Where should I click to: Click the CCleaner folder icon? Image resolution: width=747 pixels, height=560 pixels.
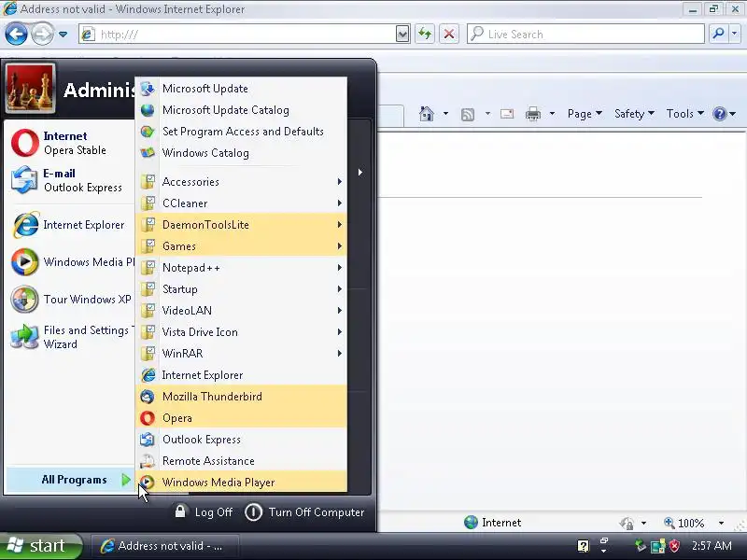[x=148, y=203]
